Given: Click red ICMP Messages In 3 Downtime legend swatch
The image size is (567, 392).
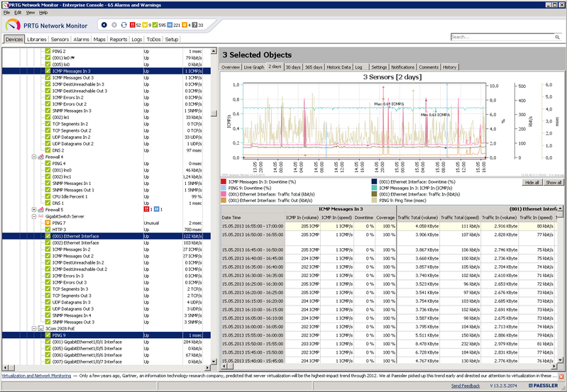Looking at the screenshot, I should [224, 181].
